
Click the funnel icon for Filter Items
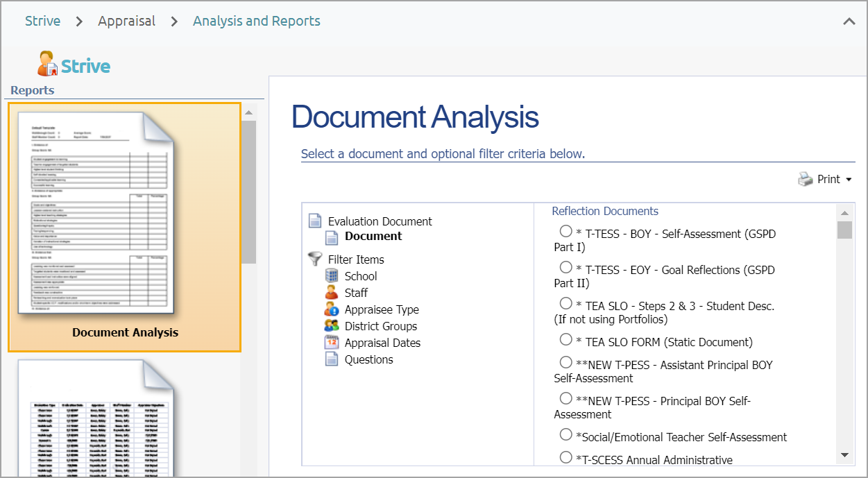(315, 259)
